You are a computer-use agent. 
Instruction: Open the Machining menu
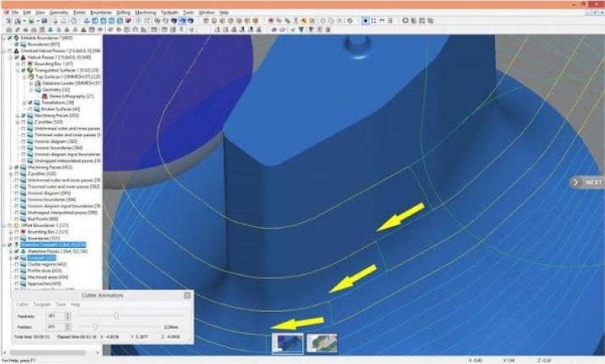point(145,13)
